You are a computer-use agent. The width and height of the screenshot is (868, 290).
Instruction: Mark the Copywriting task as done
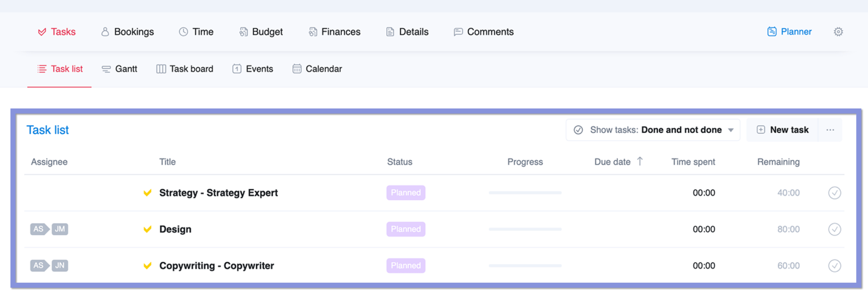[x=834, y=266]
